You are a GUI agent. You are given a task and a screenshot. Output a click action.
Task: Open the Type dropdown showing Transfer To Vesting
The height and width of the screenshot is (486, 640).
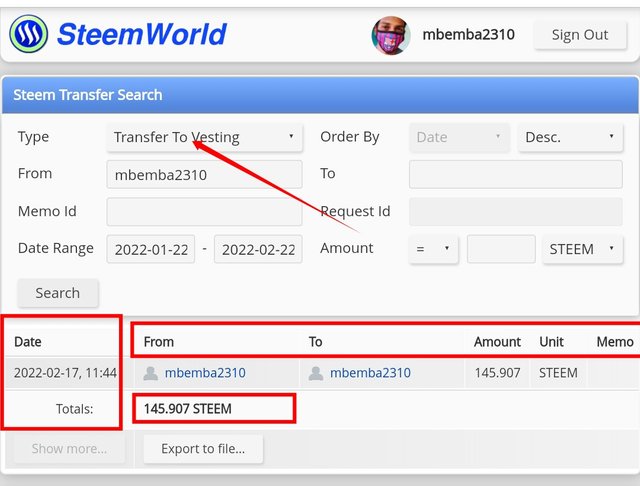(x=204, y=137)
